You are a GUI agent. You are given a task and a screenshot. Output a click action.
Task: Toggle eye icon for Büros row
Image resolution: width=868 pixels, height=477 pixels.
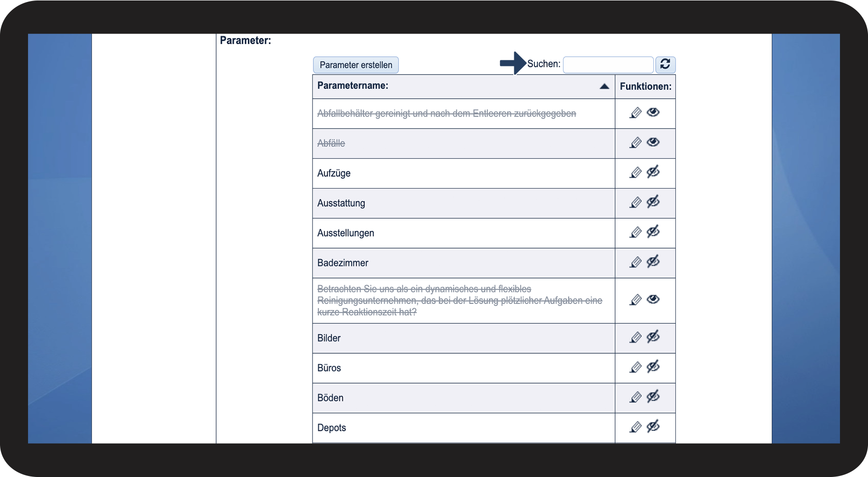click(x=653, y=366)
